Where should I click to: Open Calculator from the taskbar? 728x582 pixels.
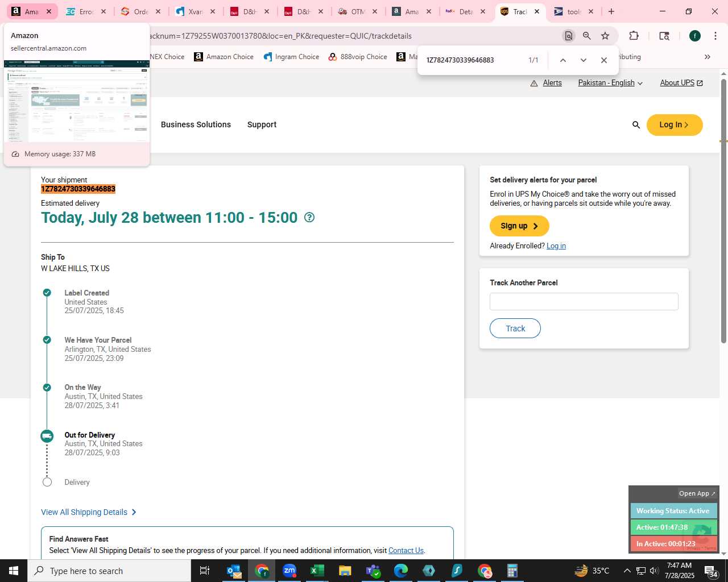click(512, 571)
